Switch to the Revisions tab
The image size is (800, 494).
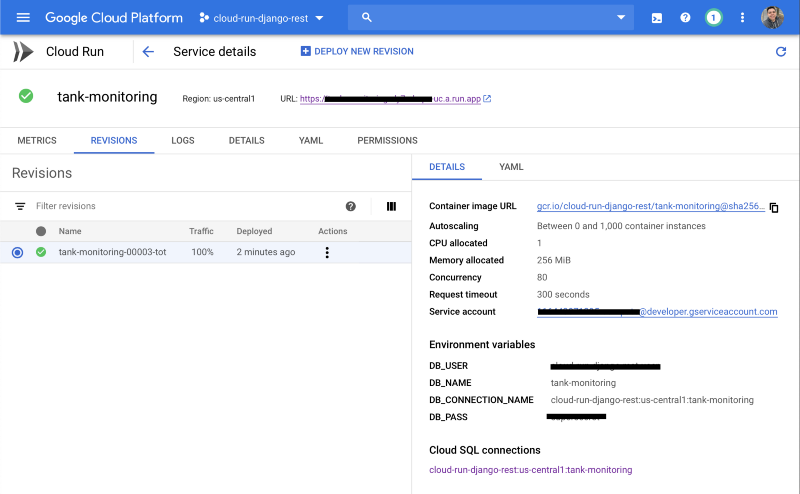pos(114,140)
